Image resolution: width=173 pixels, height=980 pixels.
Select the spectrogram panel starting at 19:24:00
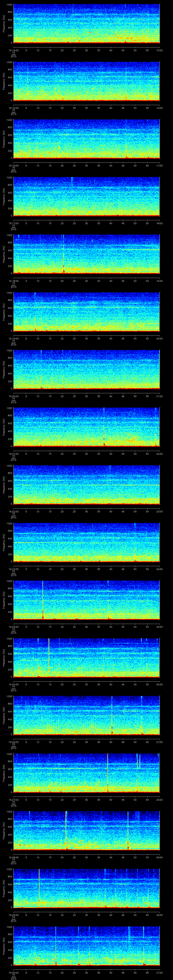(86, 600)
